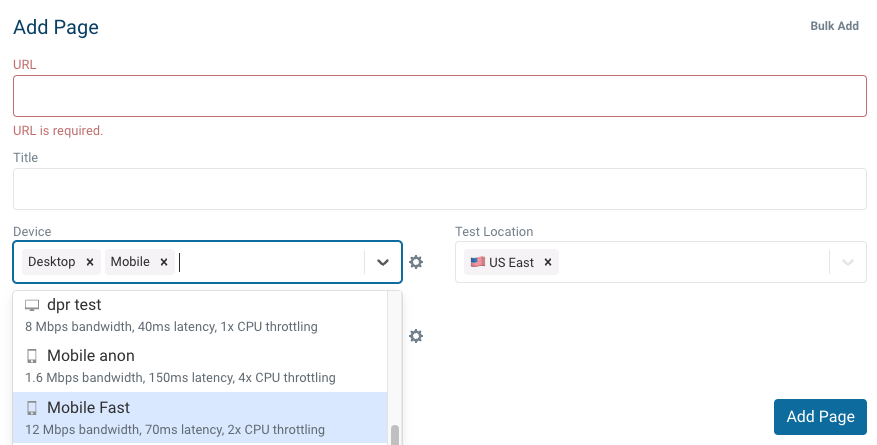Remove the US East location chip
This screenshot has height=445, width=877.
click(548, 262)
